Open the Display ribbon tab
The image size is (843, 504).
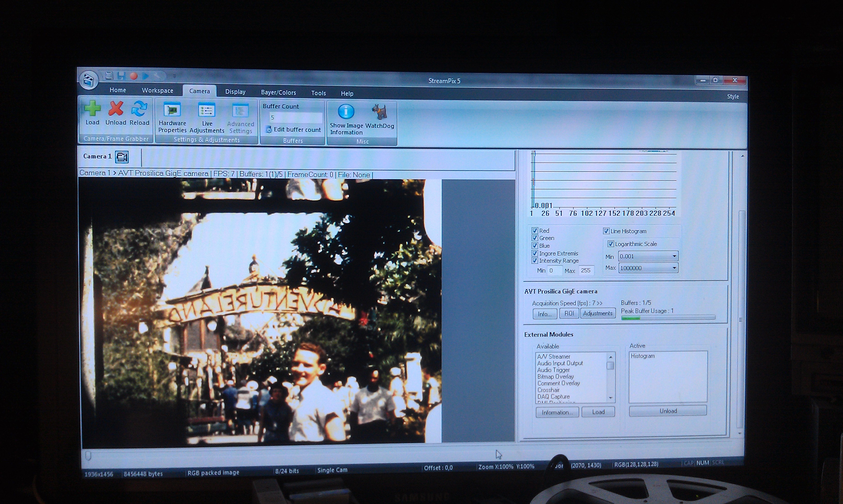235,92
